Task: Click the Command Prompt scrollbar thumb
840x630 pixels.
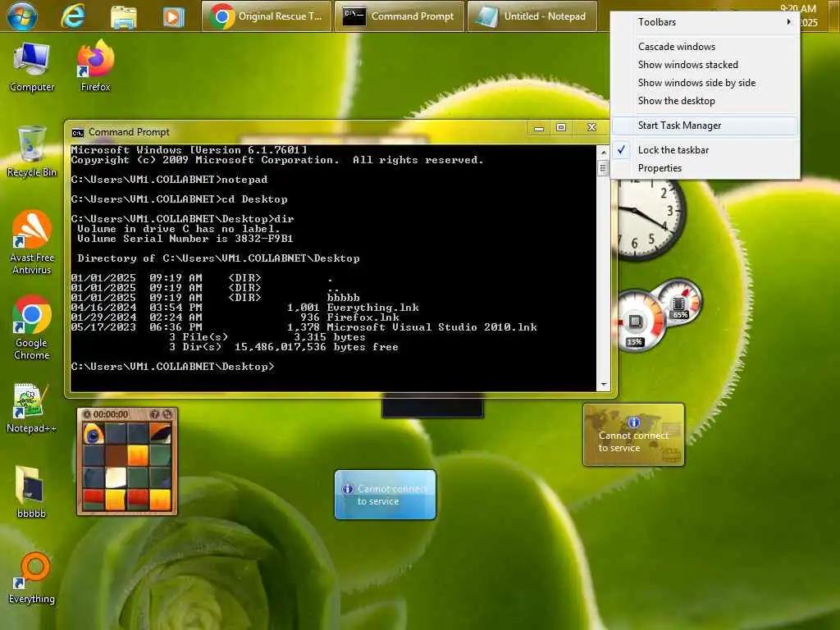Action: pos(604,169)
